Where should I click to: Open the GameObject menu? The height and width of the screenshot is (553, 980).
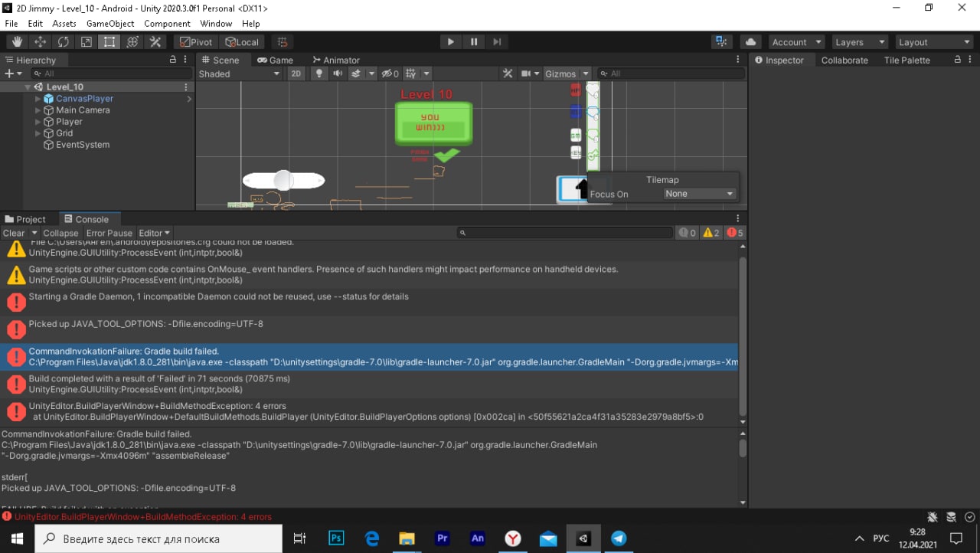tap(110, 24)
